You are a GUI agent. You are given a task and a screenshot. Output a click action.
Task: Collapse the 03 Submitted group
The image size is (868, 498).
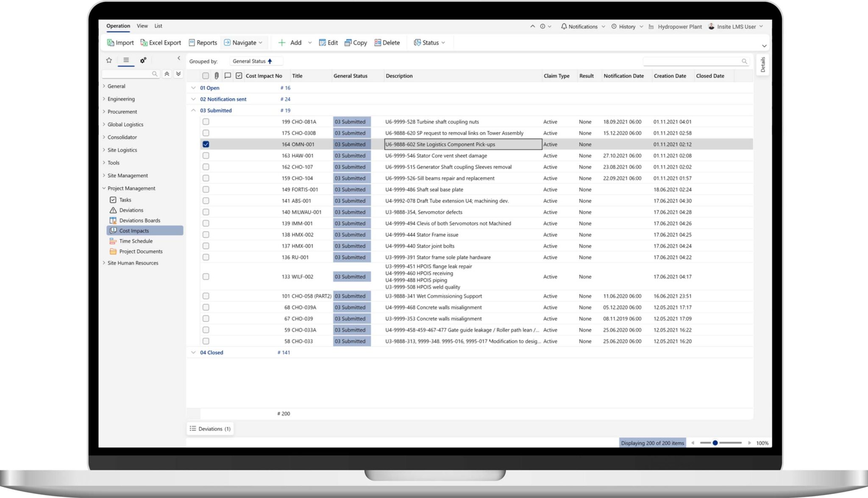(194, 110)
